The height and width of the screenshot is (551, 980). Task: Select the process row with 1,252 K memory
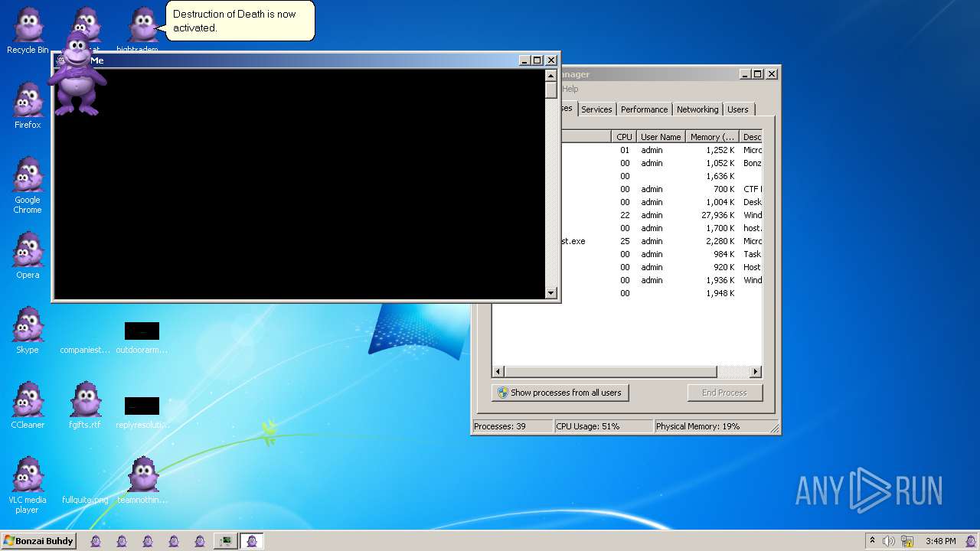661,150
